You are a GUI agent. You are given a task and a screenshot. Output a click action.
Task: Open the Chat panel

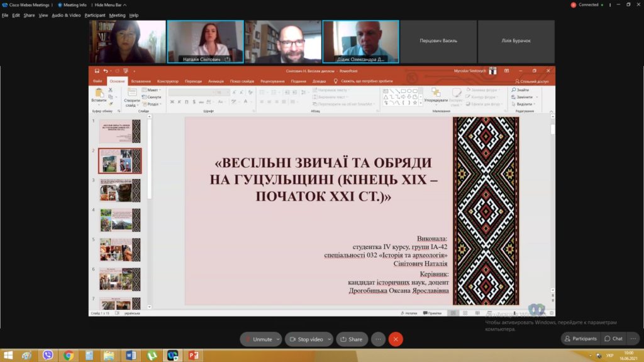point(613,339)
